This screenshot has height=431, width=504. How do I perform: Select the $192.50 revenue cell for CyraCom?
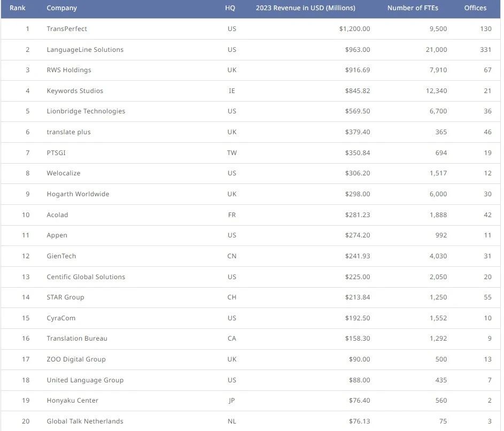(357, 318)
